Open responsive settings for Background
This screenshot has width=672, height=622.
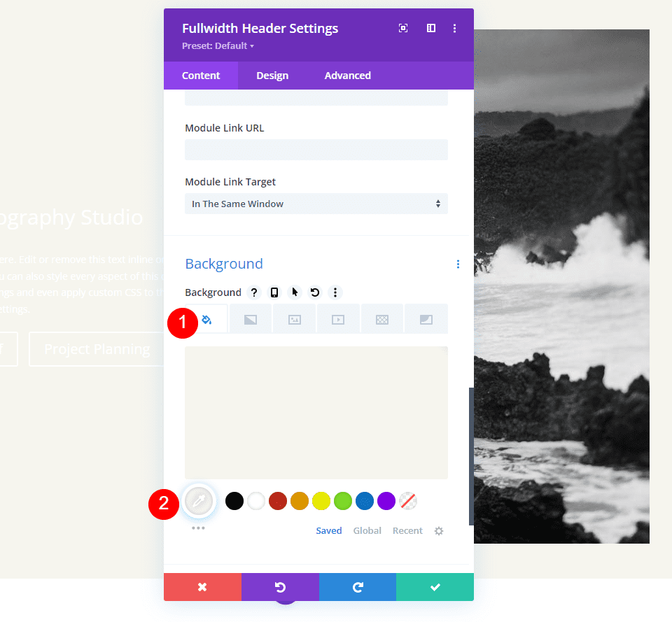click(x=274, y=292)
